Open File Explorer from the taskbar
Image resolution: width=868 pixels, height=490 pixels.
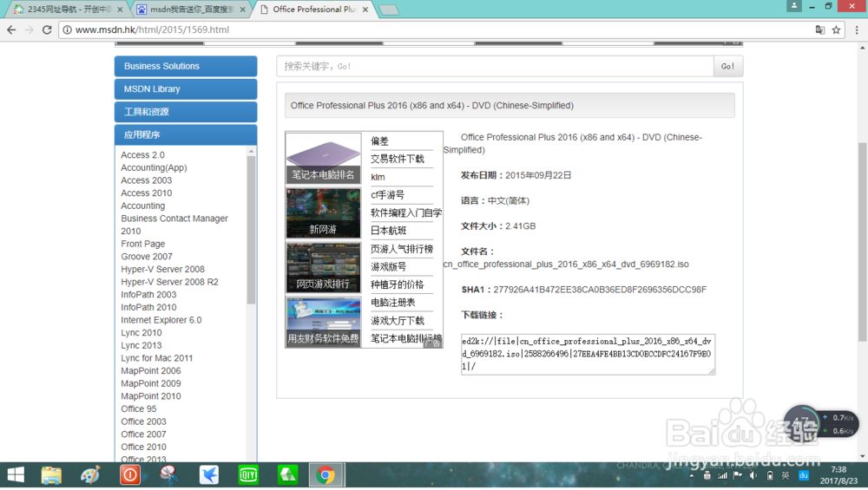(51, 475)
